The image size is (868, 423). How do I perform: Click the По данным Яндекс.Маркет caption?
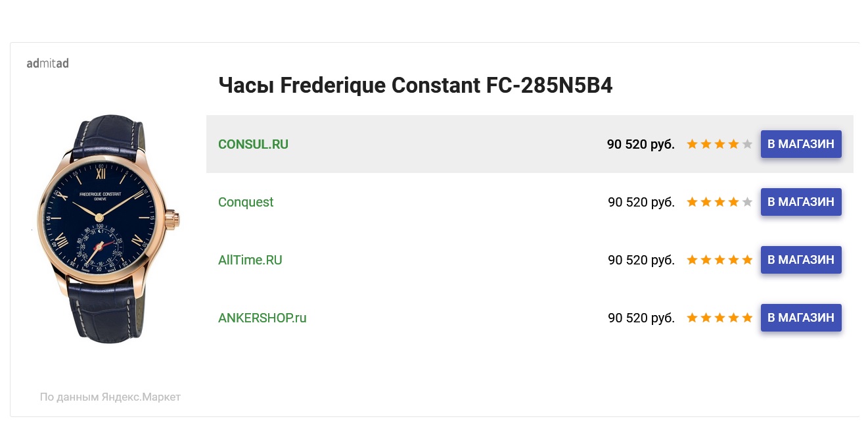[x=110, y=397]
